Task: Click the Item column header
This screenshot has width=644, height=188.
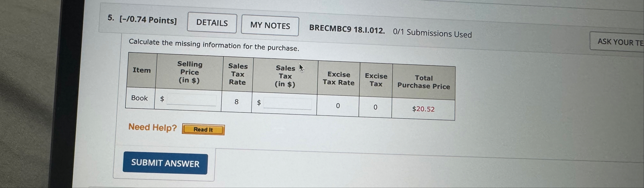Action: click(142, 70)
